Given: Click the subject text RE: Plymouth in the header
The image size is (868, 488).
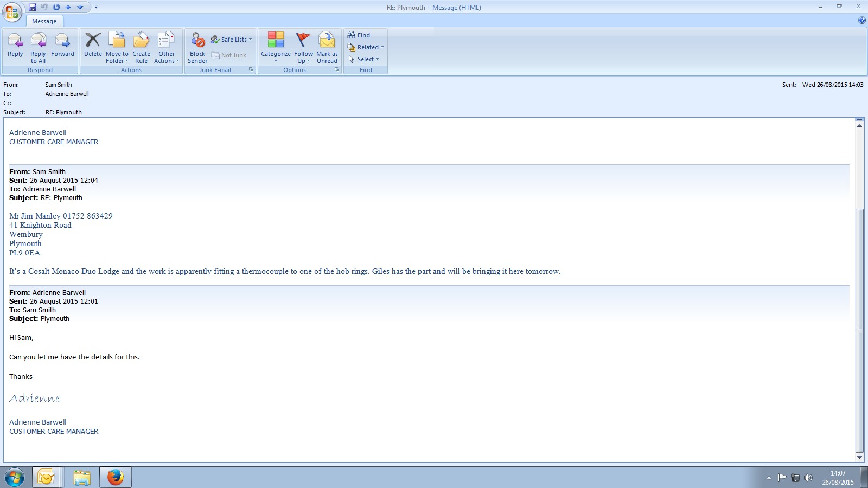Looking at the screenshot, I should click(x=63, y=112).
